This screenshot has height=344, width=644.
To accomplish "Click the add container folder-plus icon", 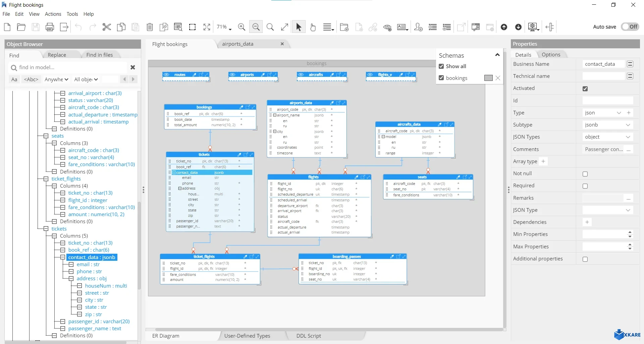I will click(344, 27).
